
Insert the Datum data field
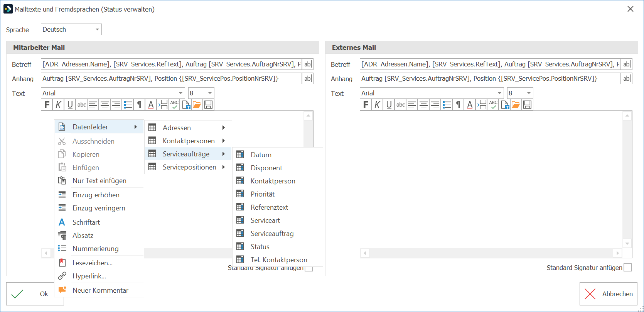pos(278,155)
